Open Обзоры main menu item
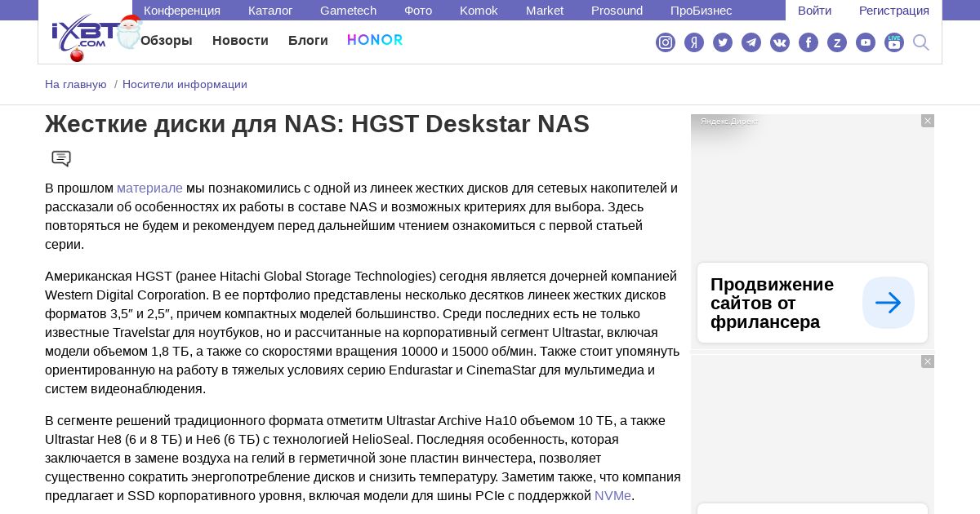980x514 pixels. [x=167, y=41]
